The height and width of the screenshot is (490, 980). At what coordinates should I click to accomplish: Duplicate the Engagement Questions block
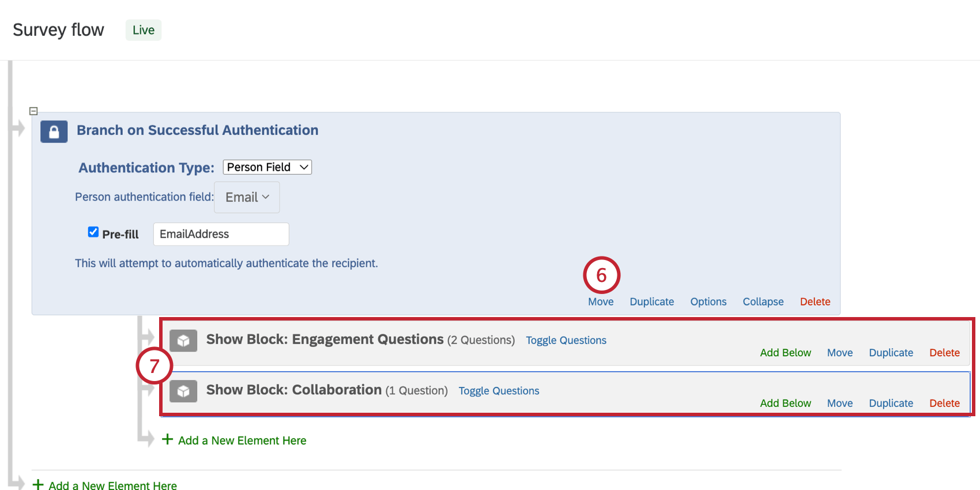click(891, 353)
